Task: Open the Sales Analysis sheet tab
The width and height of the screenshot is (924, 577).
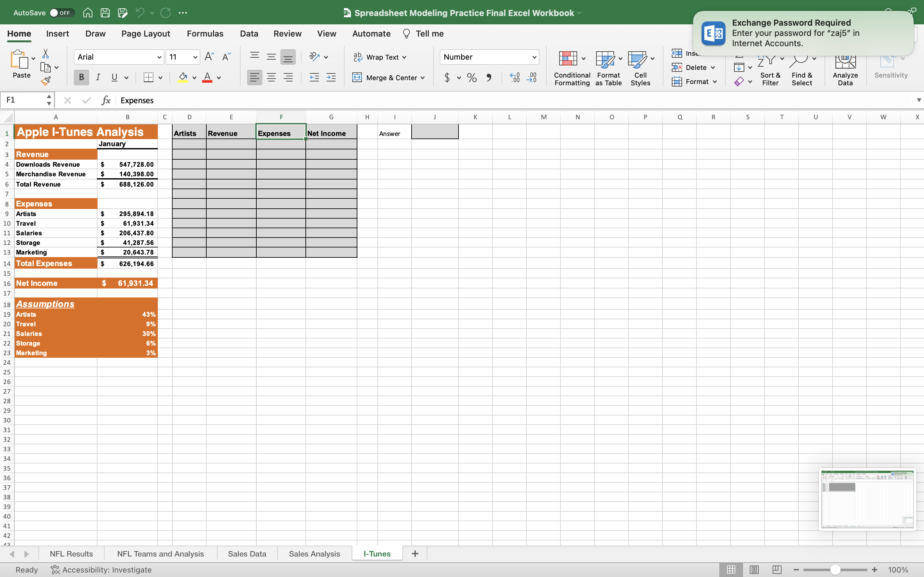Action: click(314, 553)
